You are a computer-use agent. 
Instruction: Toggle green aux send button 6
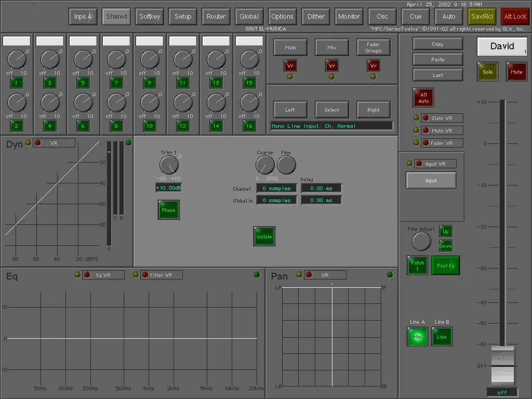[x=83, y=126]
